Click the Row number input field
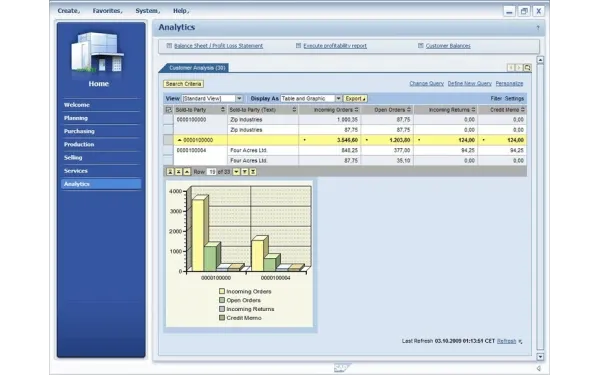Screen dimensions: 600x375 (212, 172)
